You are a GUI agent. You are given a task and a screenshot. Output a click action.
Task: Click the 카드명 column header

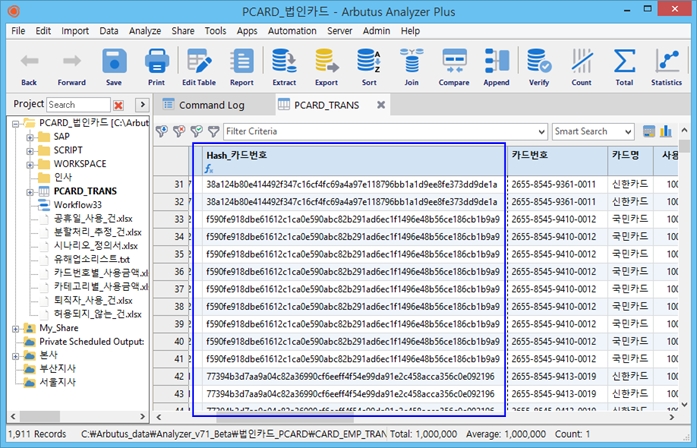coord(630,160)
